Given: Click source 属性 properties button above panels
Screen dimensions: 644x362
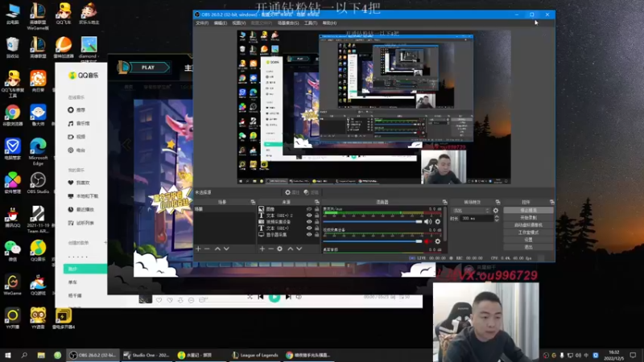Looking at the screenshot, I should coord(292,192).
